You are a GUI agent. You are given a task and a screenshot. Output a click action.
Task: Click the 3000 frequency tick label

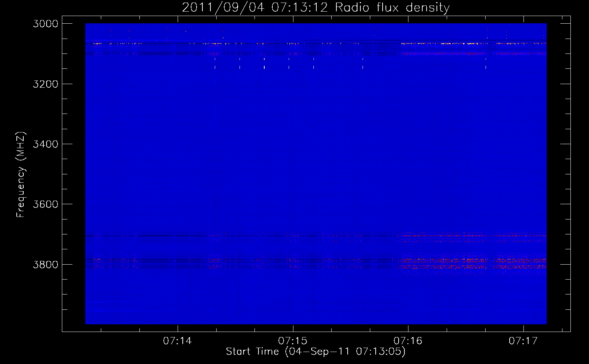click(46, 24)
